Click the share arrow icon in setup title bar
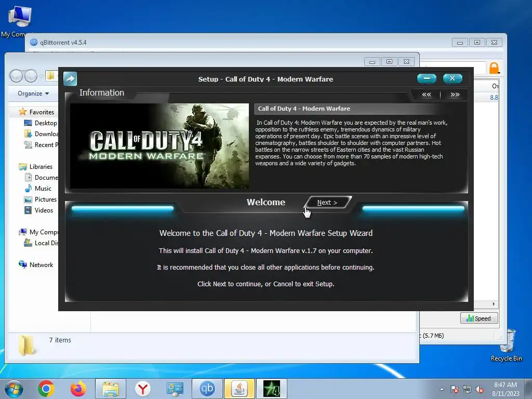This screenshot has width=532, height=399. click(x=70, y=79)
